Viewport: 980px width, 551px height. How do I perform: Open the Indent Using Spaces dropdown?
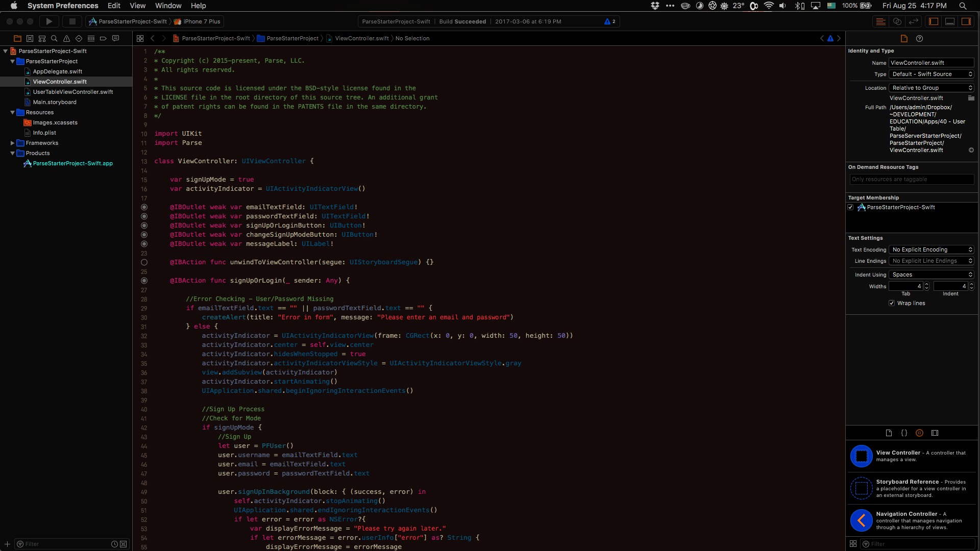(x=932, y=274)
